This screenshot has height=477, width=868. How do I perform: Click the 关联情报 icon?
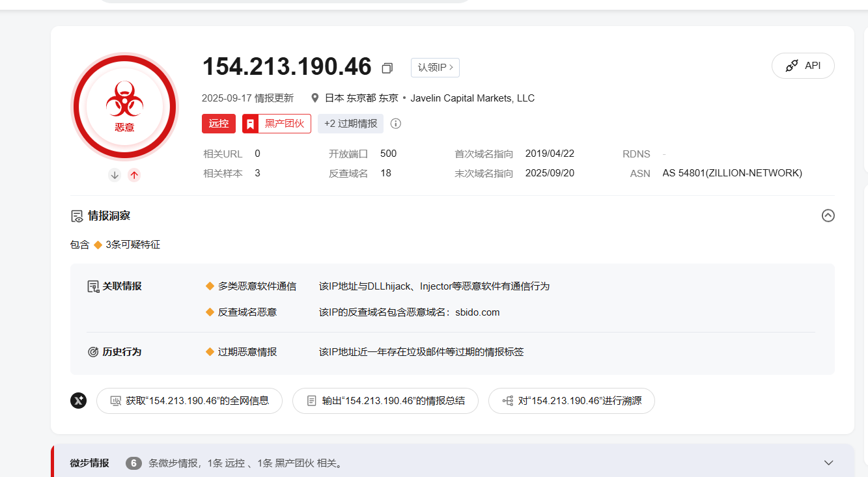click(93, 286)
